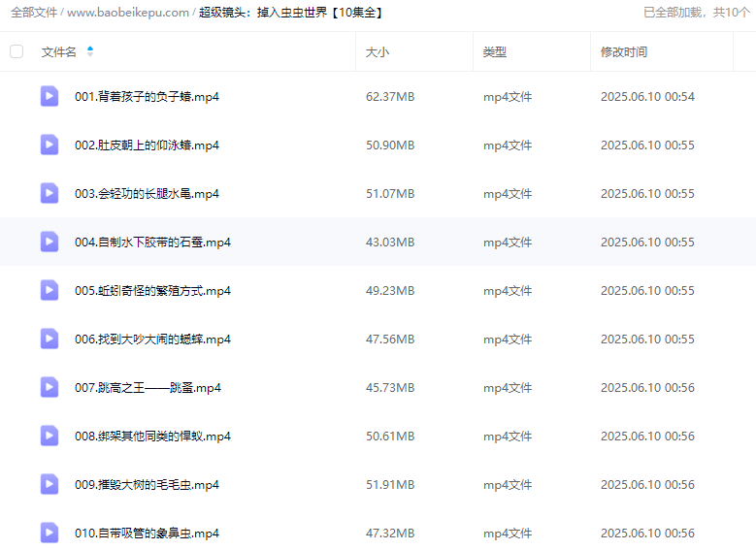Open video icon for 007.跳高之王——跳蚤.mp4
This screenshot has width=756, height=550.
(49, 387)
